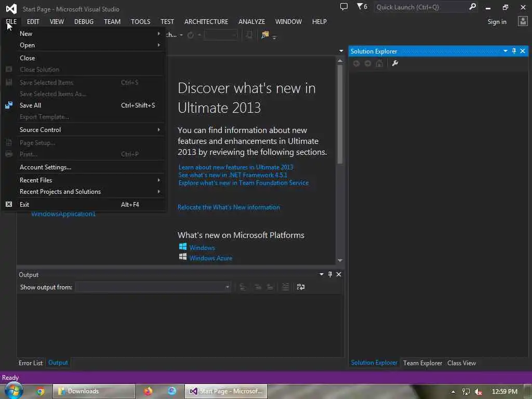This screenshot has width=532, height=399.
Task: Open 'Show output from' combo box
Action: tap(153, 287)
